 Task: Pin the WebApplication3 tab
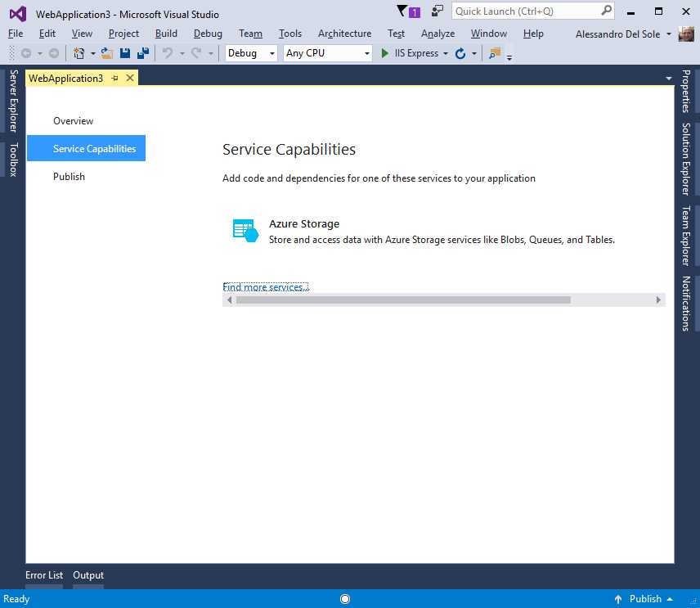tap(115, 79)
